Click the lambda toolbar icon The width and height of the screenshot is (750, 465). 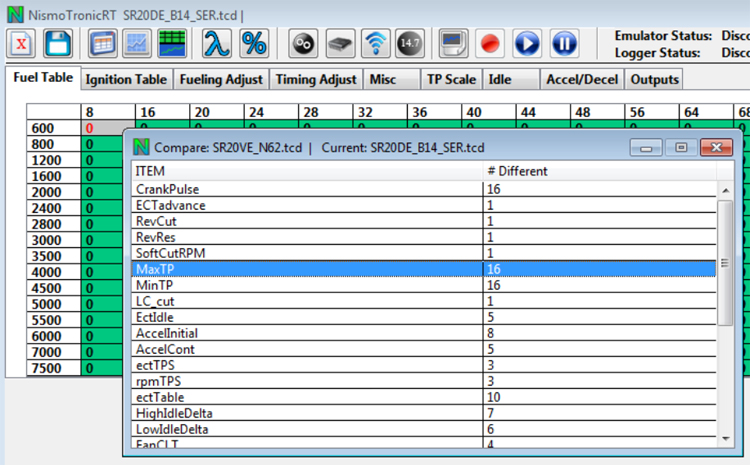click(x=216, y=44)
